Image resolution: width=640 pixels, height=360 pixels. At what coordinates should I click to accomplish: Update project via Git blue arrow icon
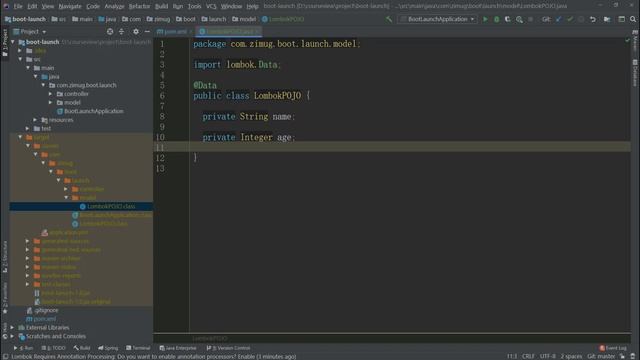click(558, 19)
